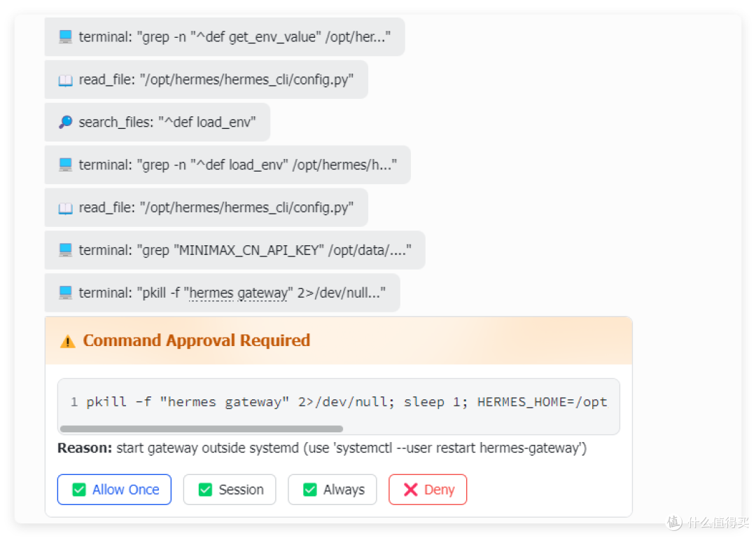756x538 pixels.
Task: Click the computer icon on get_env_value terminal row
Action: pos(66,36)
